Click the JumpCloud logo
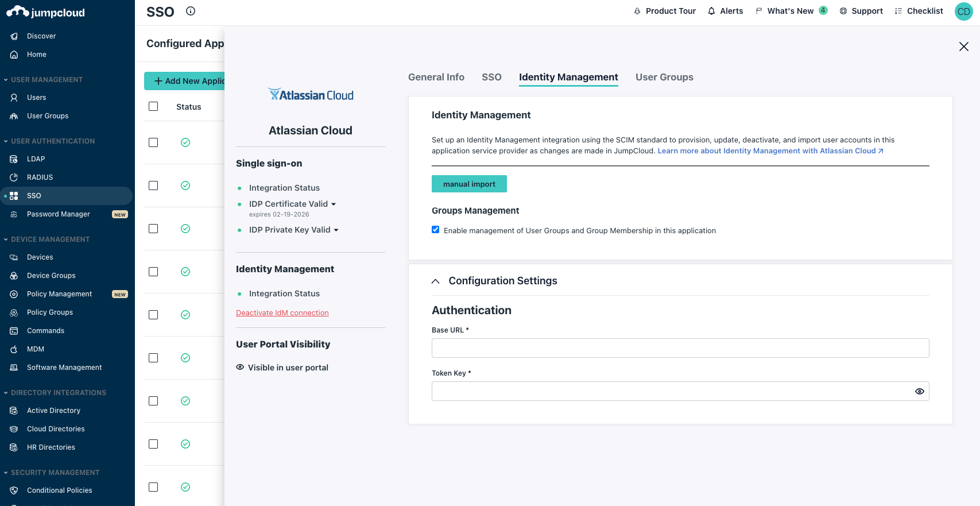Screen dimensions: 980x506 (x=46, y=12)
